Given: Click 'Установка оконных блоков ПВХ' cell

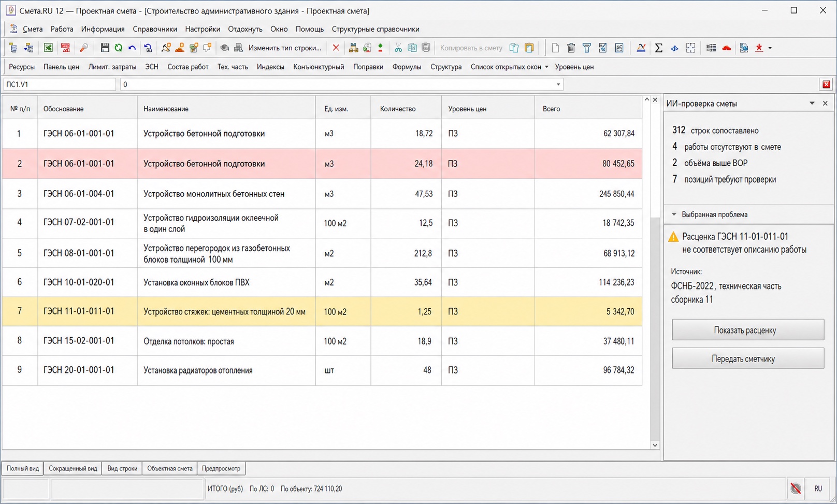Looking at the screenshot, I should [x=226, y=282].
